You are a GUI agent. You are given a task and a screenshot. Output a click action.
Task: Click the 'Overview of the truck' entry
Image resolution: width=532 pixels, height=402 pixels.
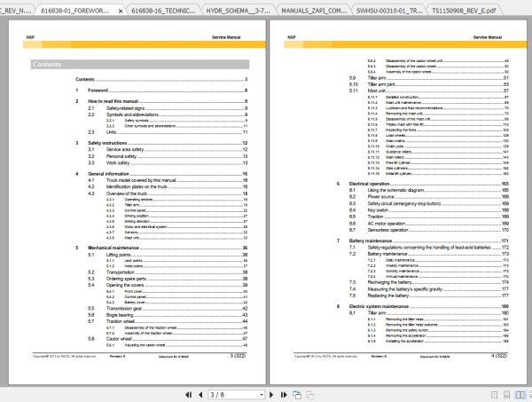[x=127, y=193]
